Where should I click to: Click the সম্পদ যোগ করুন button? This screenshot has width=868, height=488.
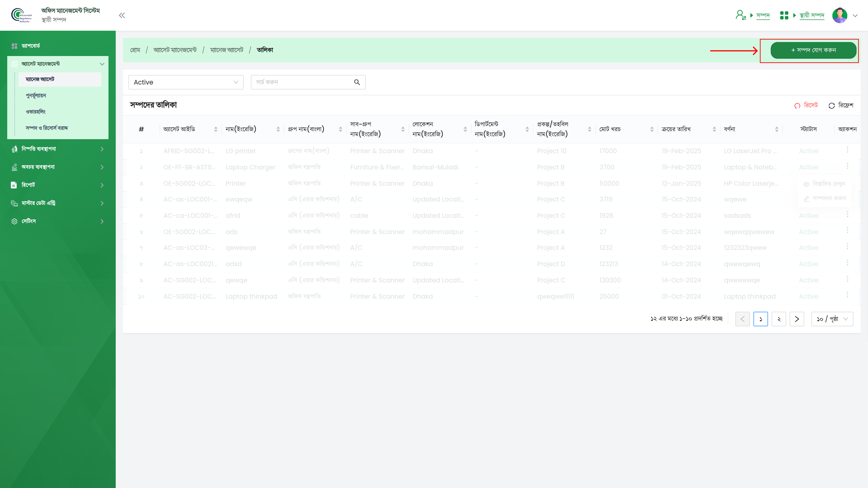pyautogui.click(x=813, y=50)
